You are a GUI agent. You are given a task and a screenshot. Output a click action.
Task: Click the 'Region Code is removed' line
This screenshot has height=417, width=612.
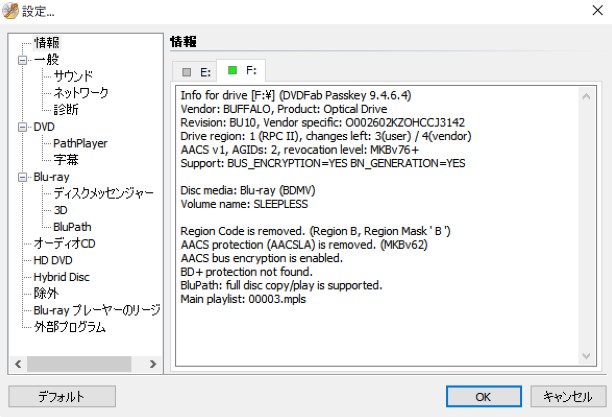pos(315,231)
